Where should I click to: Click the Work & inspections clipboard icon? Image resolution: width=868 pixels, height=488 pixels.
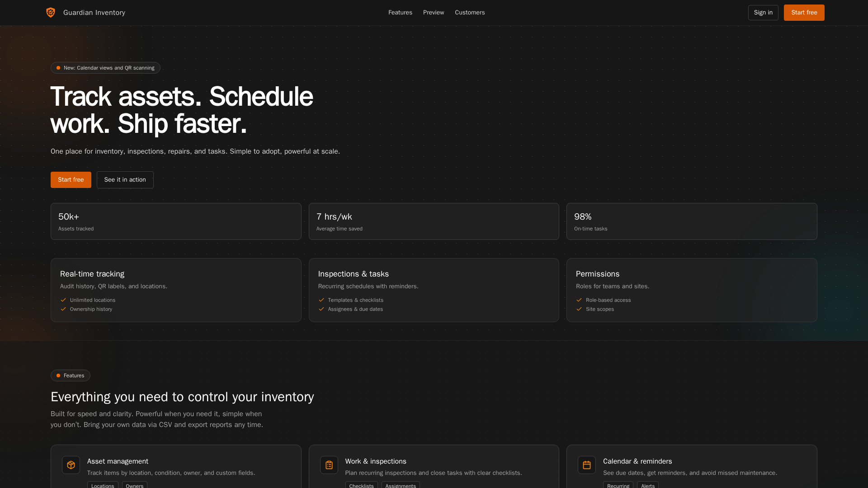point(329,465)
